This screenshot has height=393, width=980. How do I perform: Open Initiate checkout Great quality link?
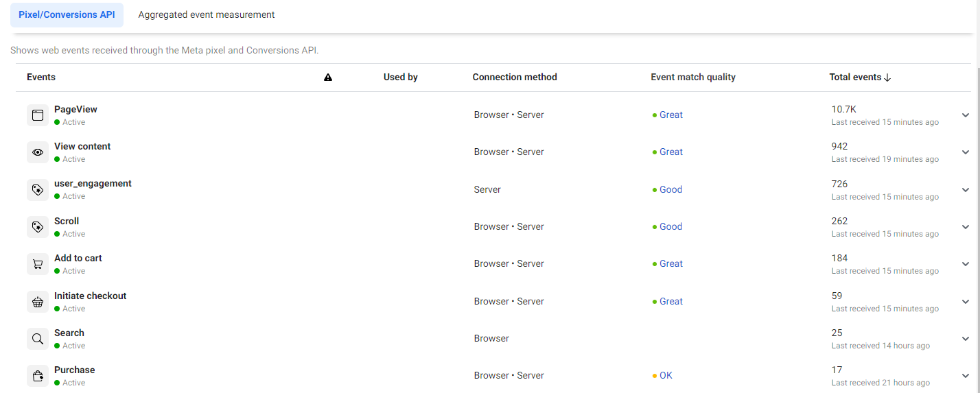671,301
